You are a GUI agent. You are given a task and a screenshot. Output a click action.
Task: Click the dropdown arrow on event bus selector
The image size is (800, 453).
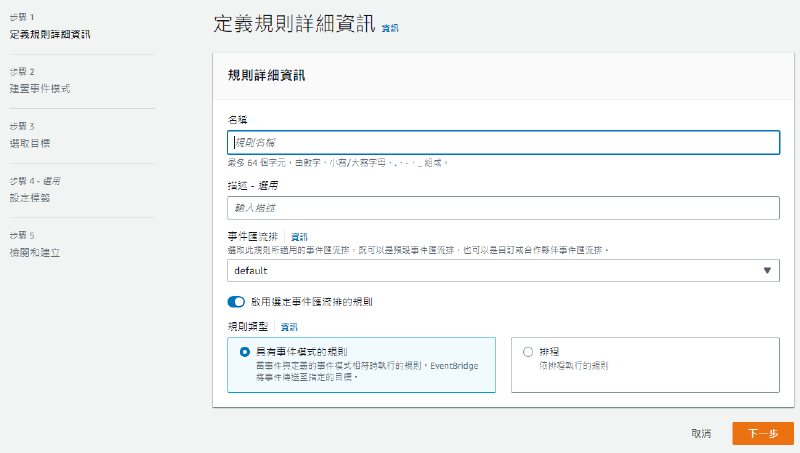pos(767,270)
